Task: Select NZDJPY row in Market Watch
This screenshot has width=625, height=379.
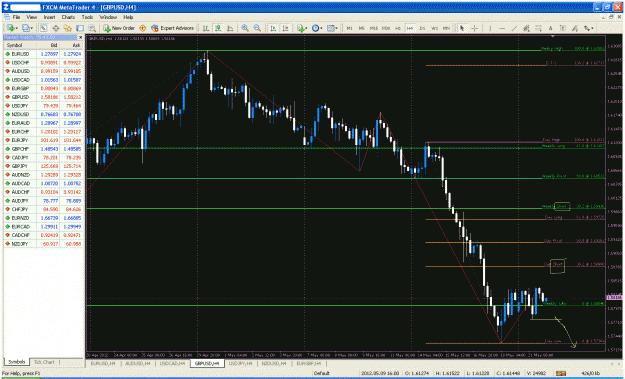Action: coord(43,244)
